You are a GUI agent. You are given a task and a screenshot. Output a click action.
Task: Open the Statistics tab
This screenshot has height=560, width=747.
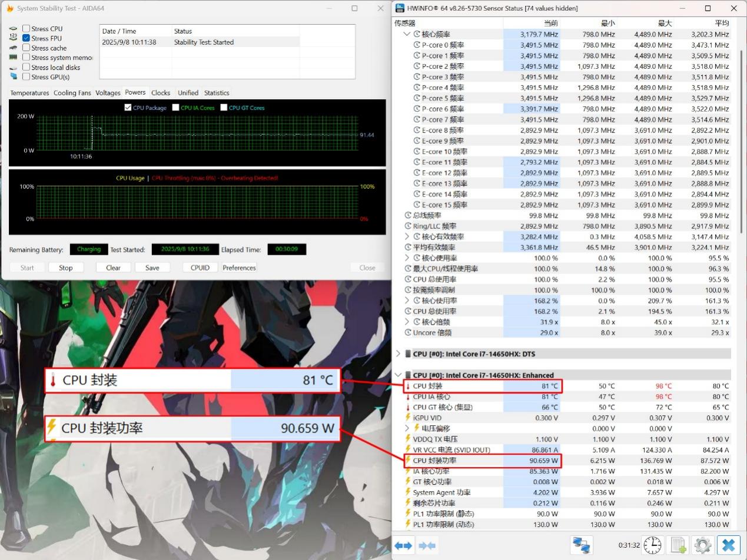pos(216,93)
